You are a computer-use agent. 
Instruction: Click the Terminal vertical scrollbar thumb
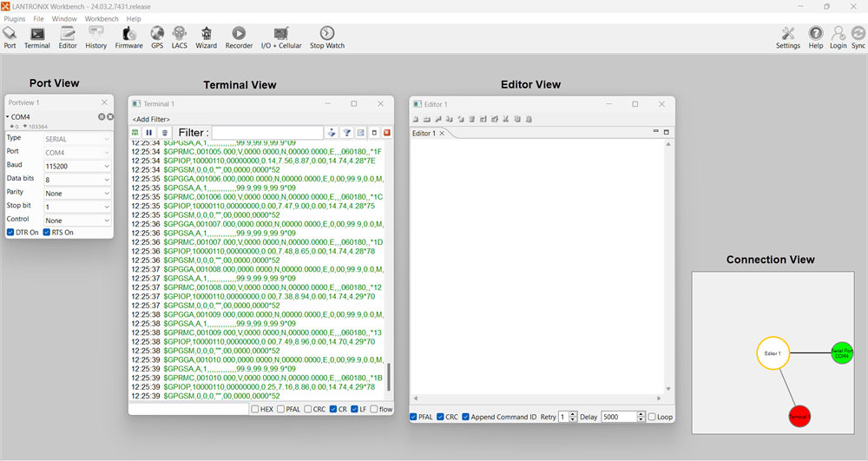(x=389, y=377)
